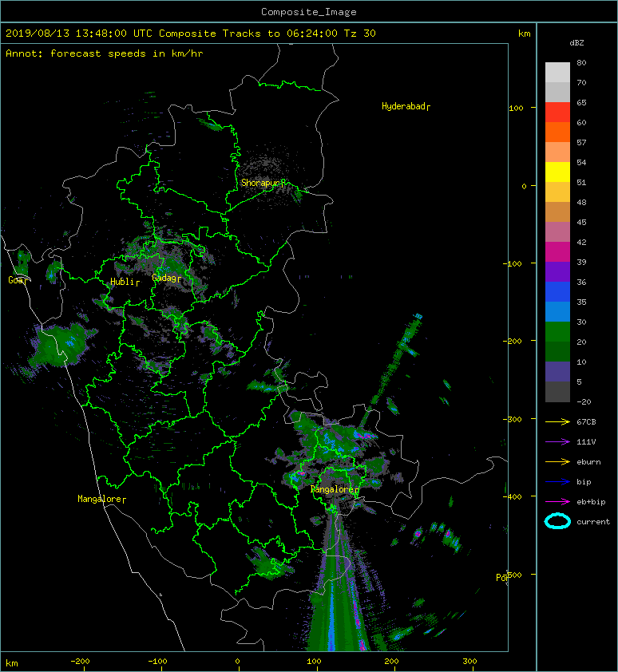
Task: Click the eb+bip magenta arrow legend icon
Action: click(x=557, y=502)
